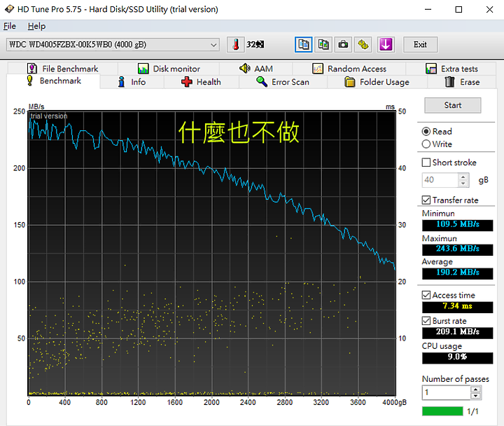Enable the Short stroke checkbox
The image size is (504, 426).
[426, 163]
